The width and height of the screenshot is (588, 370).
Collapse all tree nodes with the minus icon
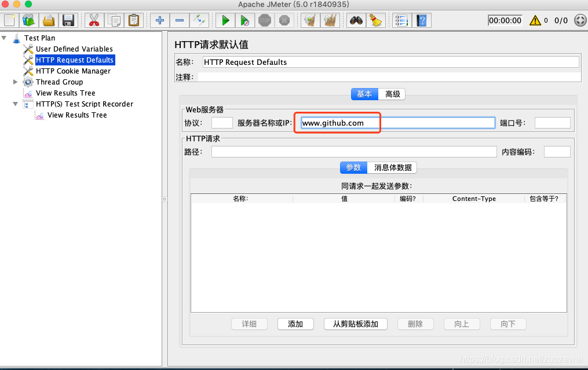(x=180, y=20)
